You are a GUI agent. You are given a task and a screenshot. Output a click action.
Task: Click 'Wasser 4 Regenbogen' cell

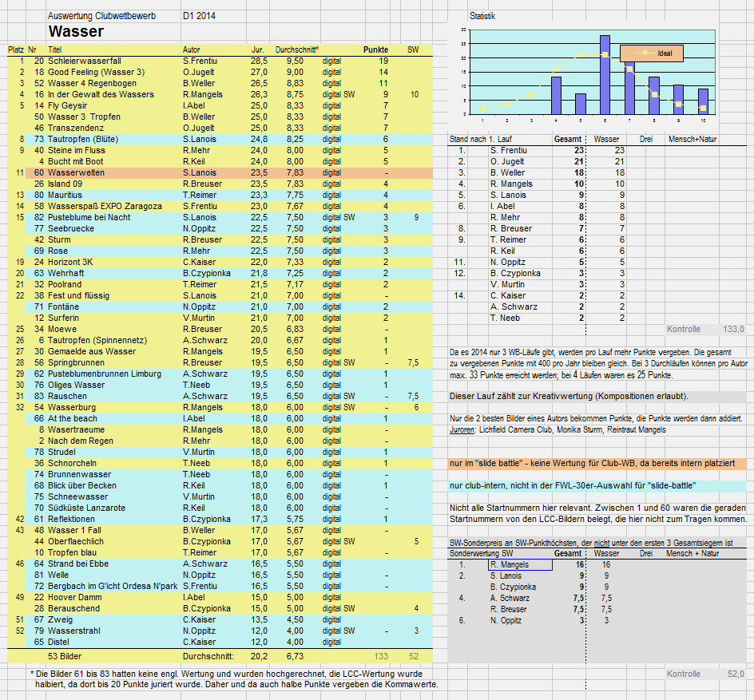(92, 83)
